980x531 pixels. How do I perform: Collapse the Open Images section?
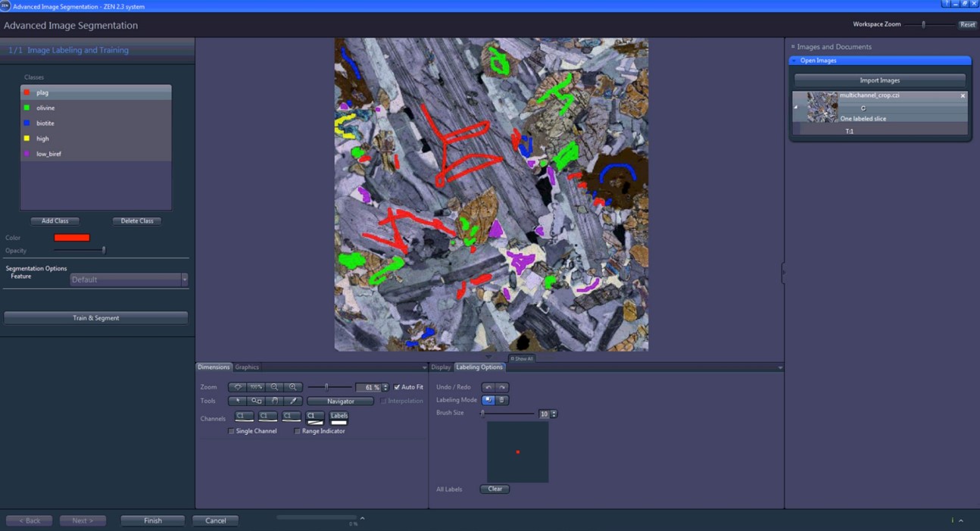(794, 60)
